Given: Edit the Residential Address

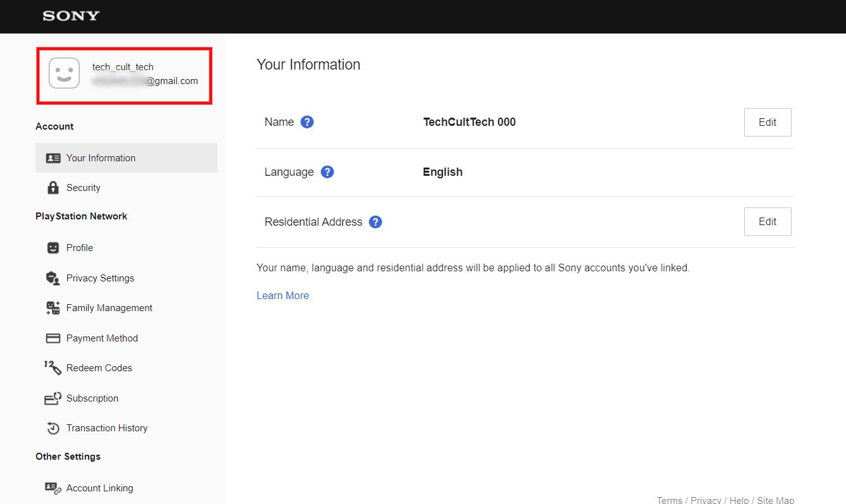Looking at the screenshot, I should pyautogui.click(x=768, y=222).
